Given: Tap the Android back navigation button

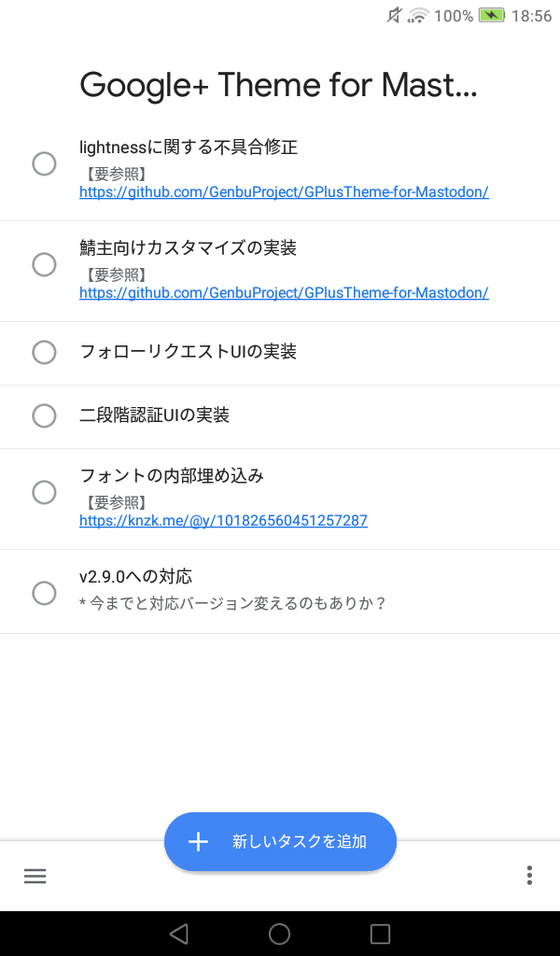Looking at the screenshot, I should [179, 934].
